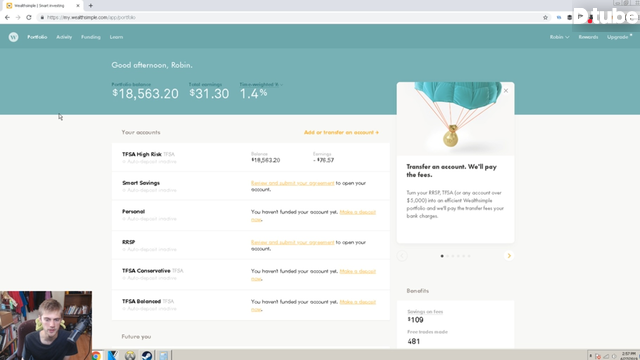
Task: Click the TFSA High Risk earnings value
Action: [x=324, y=160]
